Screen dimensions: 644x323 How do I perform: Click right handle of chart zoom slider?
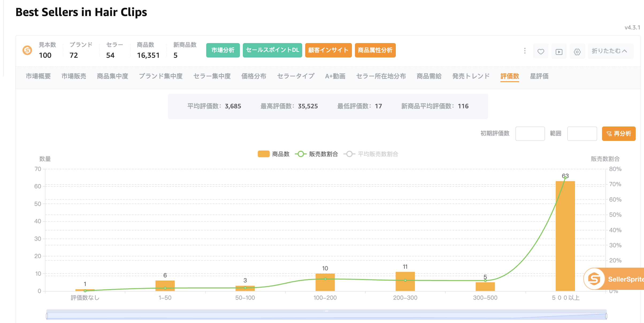(606, 316)
